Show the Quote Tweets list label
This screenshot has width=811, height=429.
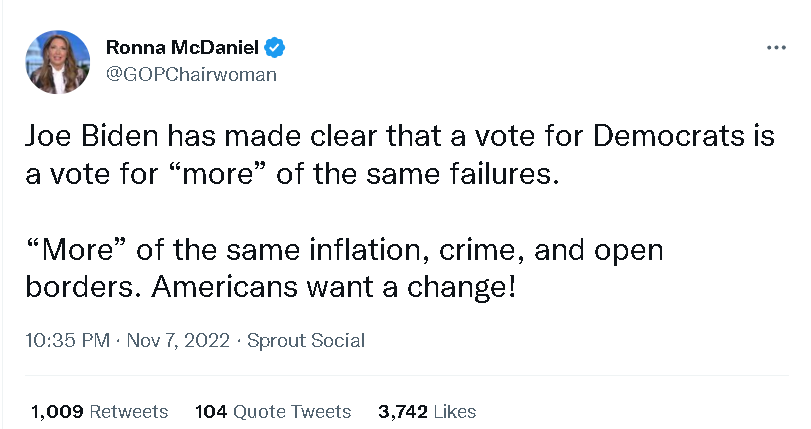[x=291, y=411]
